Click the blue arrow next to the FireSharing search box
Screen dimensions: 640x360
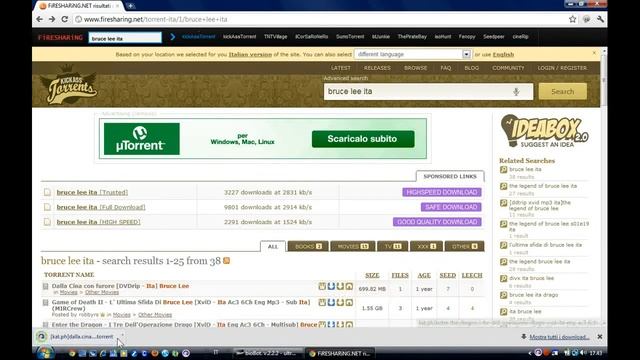173,37
